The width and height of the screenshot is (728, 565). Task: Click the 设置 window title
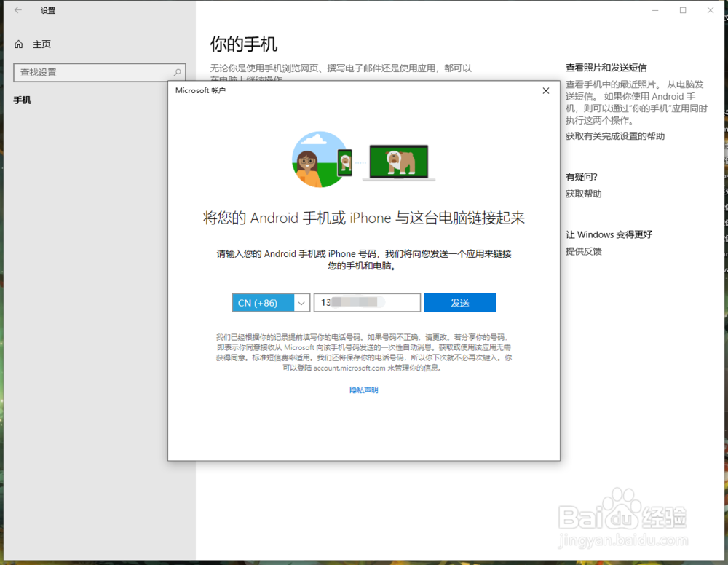tap(48, 10)
